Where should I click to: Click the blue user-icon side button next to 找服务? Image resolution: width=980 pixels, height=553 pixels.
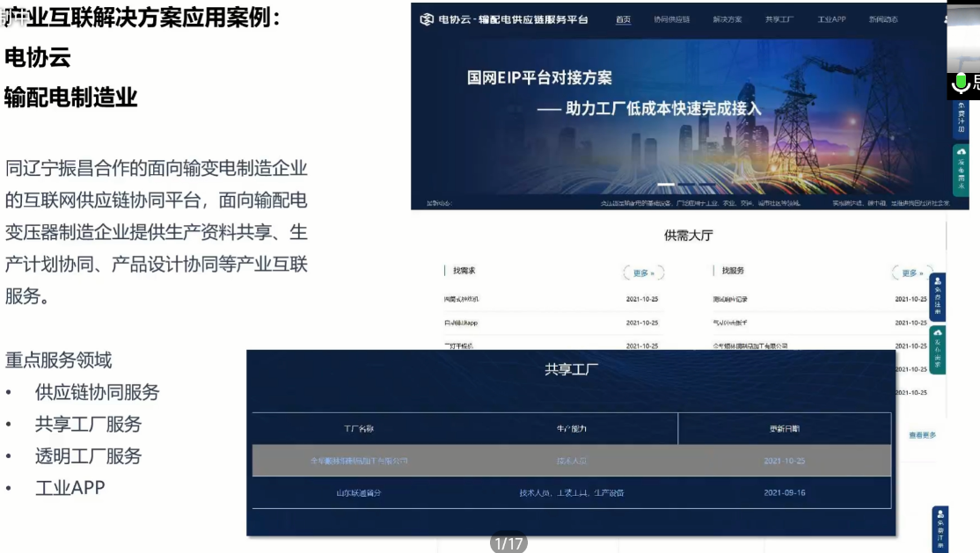[938, 297]
